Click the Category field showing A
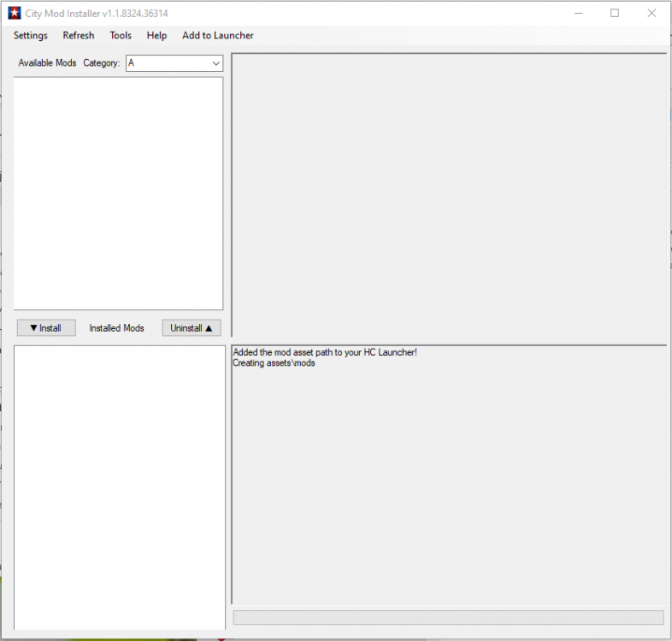672x641 pixels. (167, 63)
